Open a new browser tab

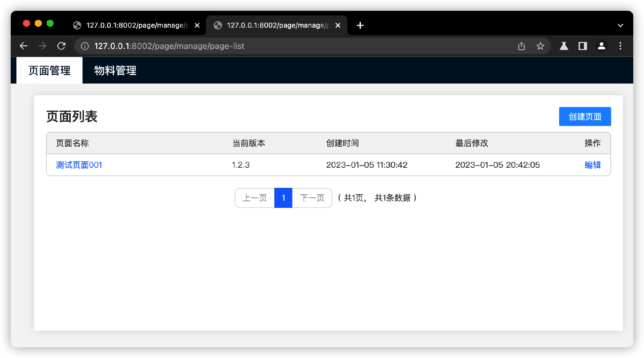point(360,25)
